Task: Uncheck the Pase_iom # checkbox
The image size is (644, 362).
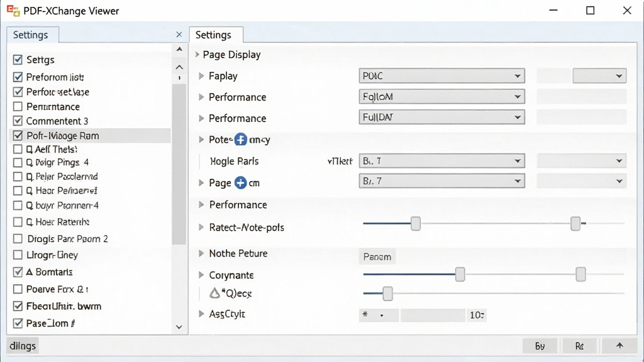Action: pyautogui.click(x=18, y=323)
